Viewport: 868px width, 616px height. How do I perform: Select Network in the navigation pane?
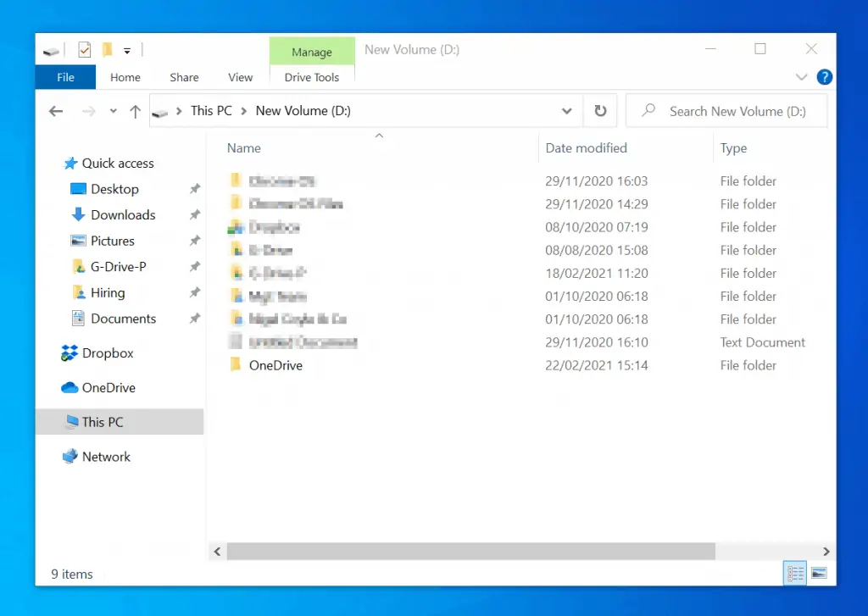tap(106, 457)
